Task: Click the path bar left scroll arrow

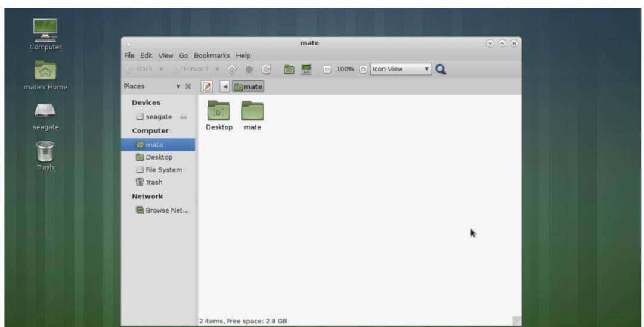Action: tap(225, 86)
